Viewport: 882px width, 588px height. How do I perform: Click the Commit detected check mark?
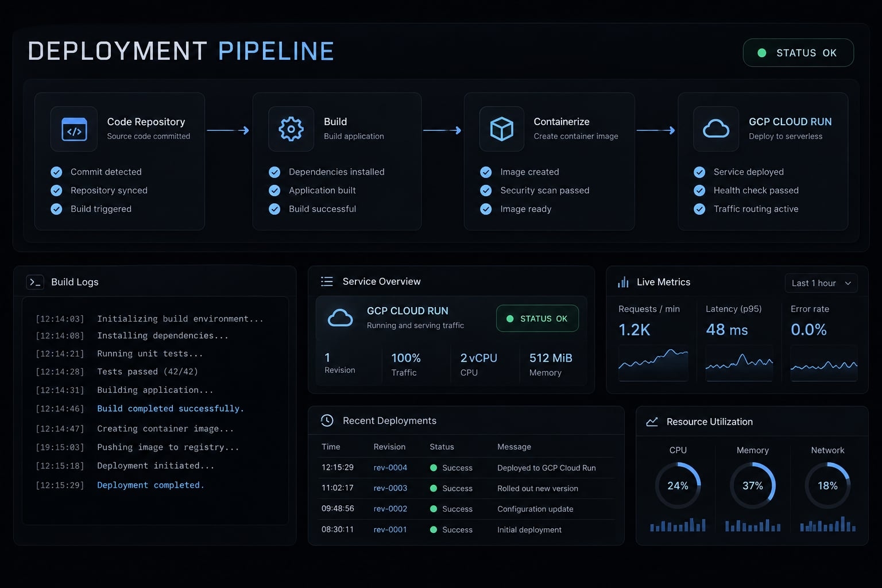point(56,172)
